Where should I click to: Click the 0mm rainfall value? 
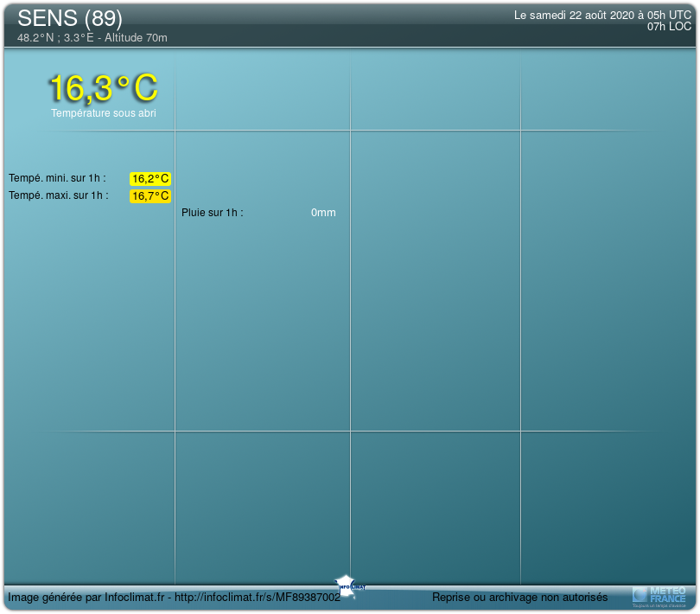[x=323, y=213]
